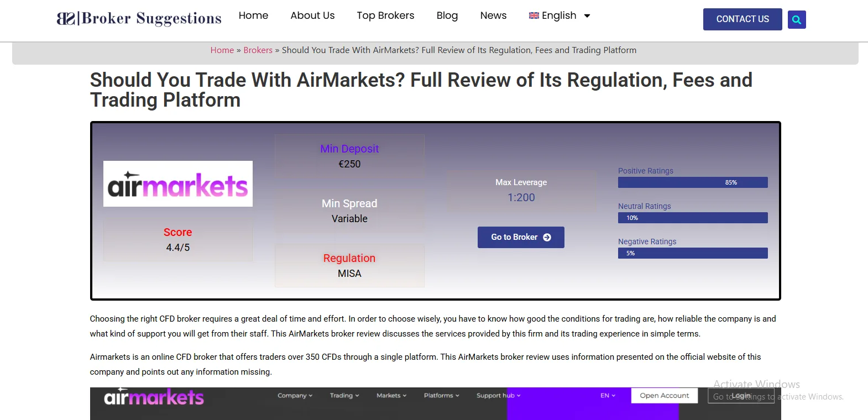Click the red Score label
Image resolution: width=868 pixels, height=420 pixels.
pyautogui.click(x=178, y=232)
